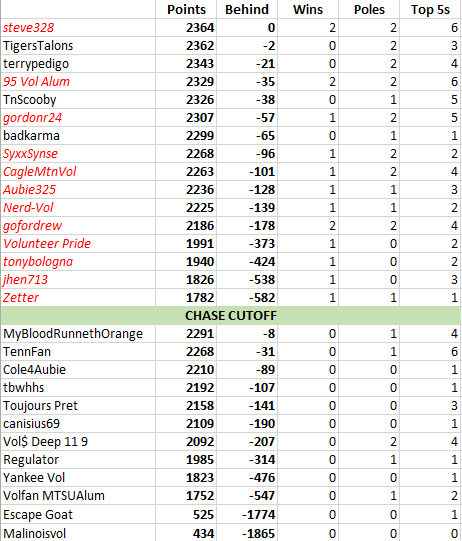Select the tonybologna name cell

78,262
